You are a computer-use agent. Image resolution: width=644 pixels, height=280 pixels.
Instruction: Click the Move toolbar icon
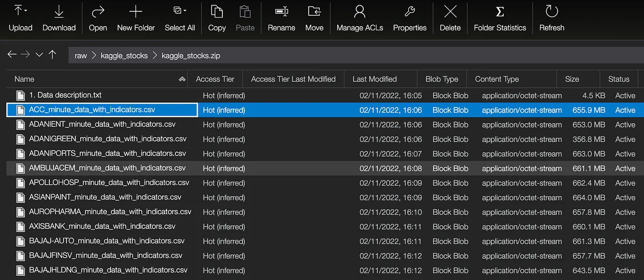[x=314, y=11]
